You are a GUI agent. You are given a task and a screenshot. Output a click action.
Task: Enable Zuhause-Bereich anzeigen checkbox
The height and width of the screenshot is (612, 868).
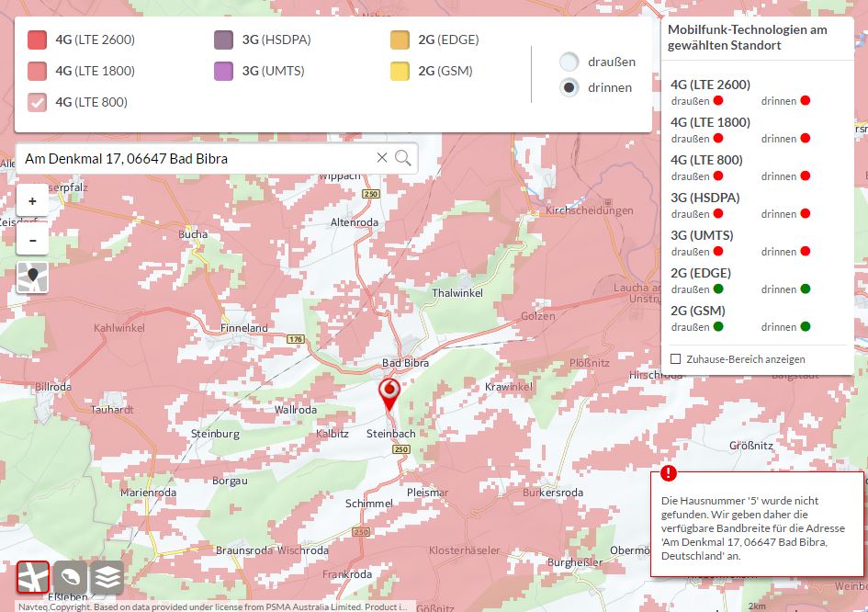point(675,359)
